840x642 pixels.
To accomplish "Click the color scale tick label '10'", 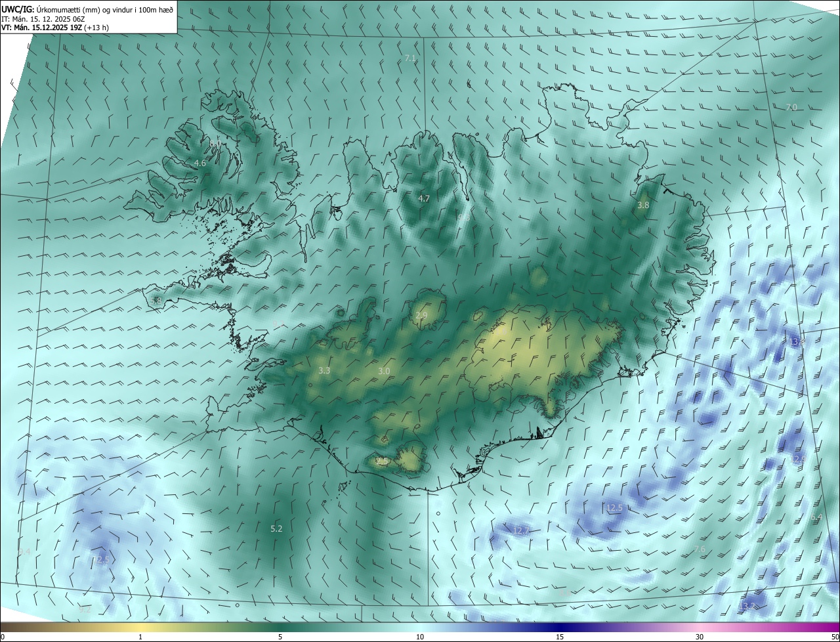I will (420, 637).
